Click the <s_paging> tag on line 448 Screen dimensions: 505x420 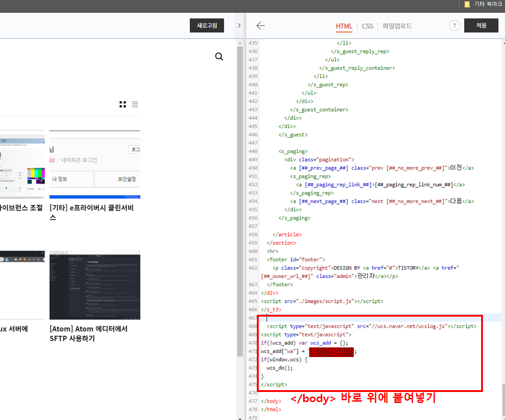point(293,151)
